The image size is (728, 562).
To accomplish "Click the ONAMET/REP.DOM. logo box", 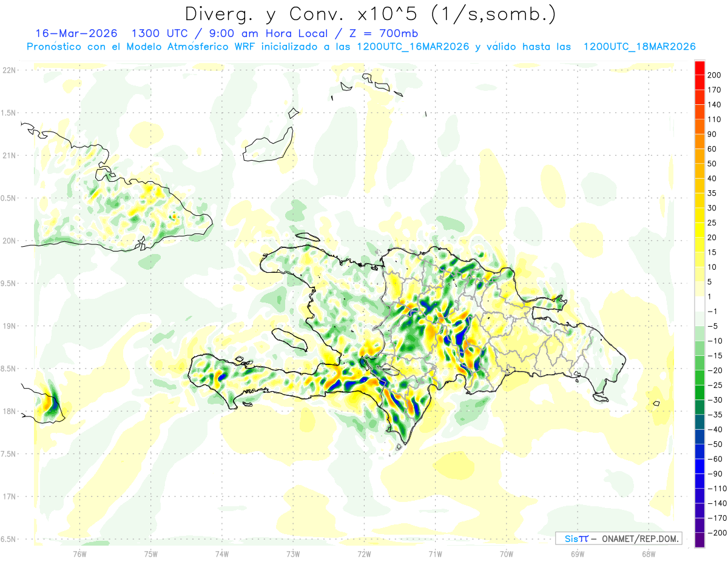I will (618, 538).
